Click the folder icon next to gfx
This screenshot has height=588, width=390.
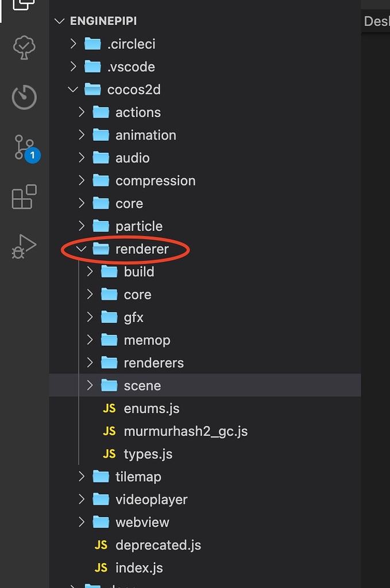[x=109, y=317]
